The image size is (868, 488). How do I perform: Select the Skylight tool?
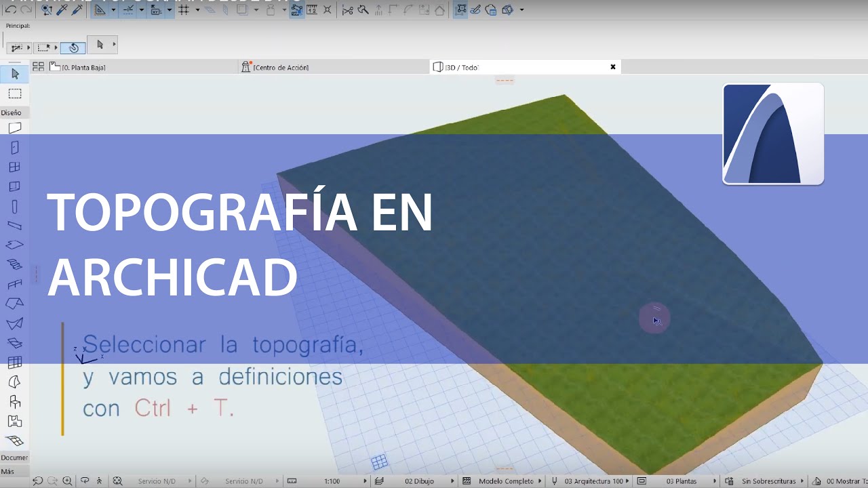click(x=15, y=343)
